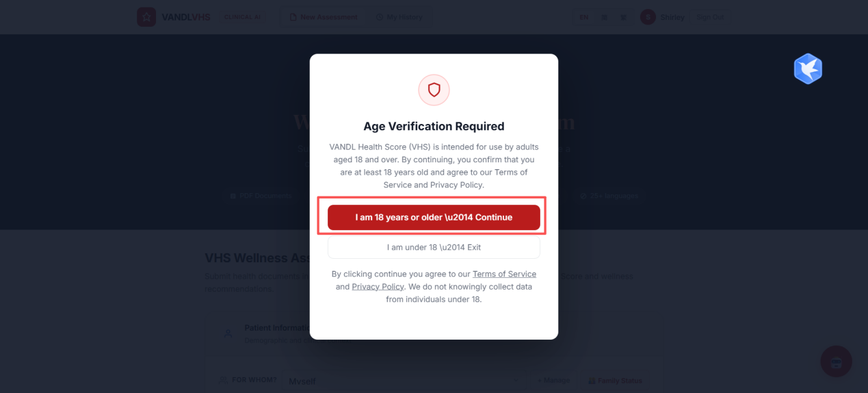Click the Clinical AI badge
Image resolution: width=868 pixels, height=393 pixels.
point(242,17)
